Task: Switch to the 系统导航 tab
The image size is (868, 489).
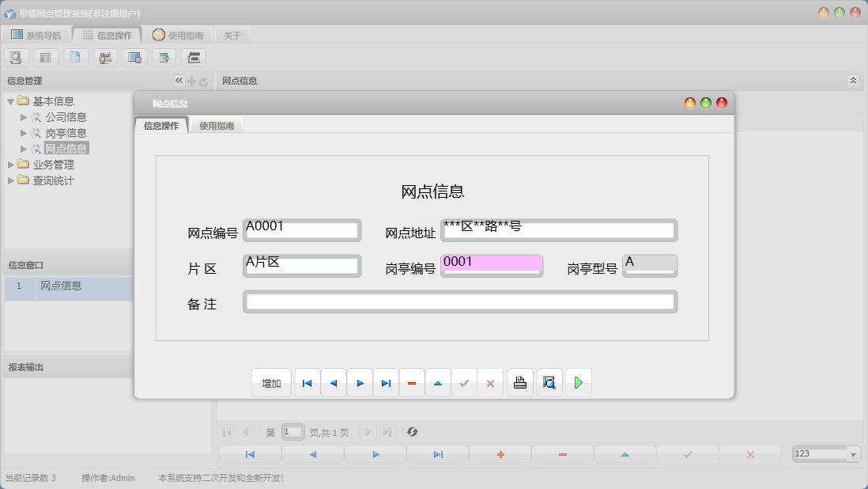Action: tap(36, 34)
